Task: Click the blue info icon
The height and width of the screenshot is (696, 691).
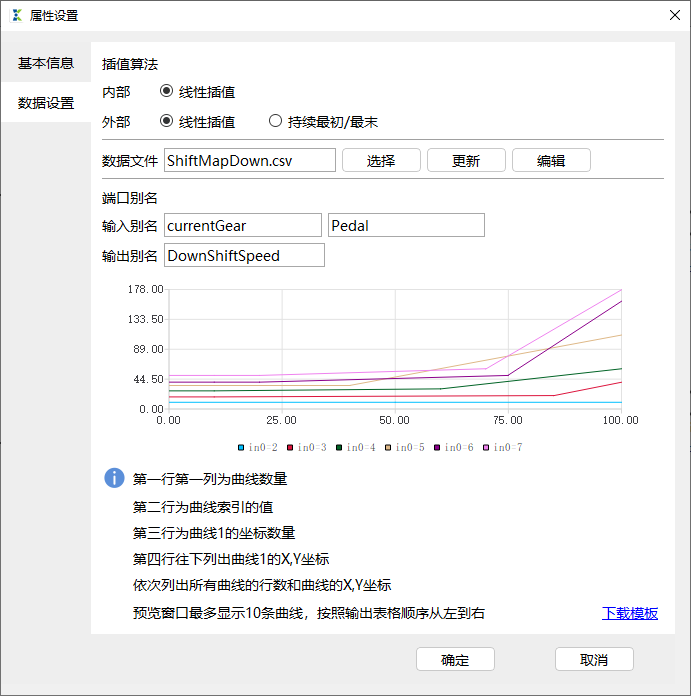Action: tap(114, 478)
